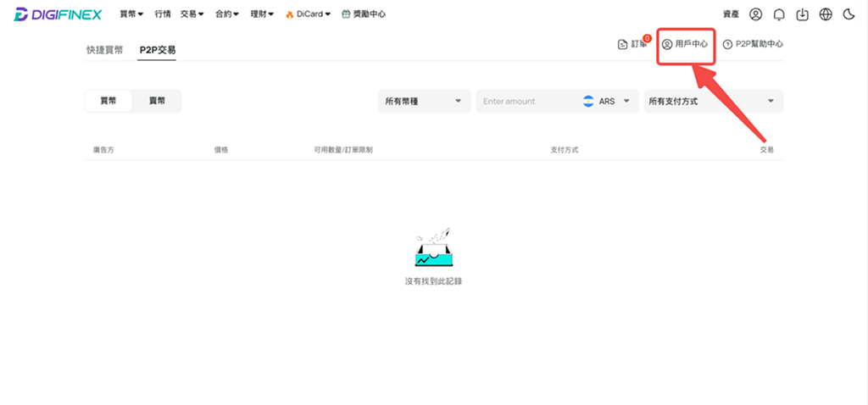Viewport: 868px width, 405px height.
Task: Click the Argentina flag icon
Action: pos(588,102)
